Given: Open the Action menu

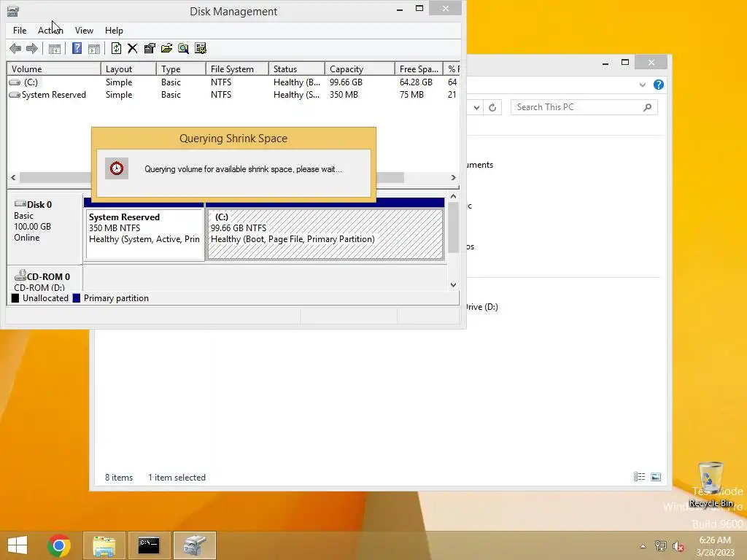Looking at the screenshot, I should (50, 31).
